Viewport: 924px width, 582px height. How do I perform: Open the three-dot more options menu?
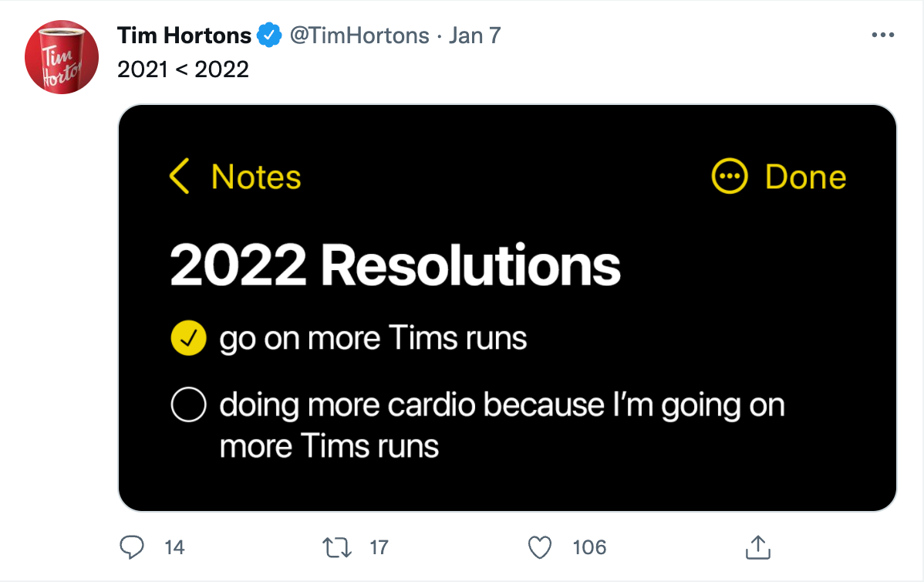pos(883,36)
